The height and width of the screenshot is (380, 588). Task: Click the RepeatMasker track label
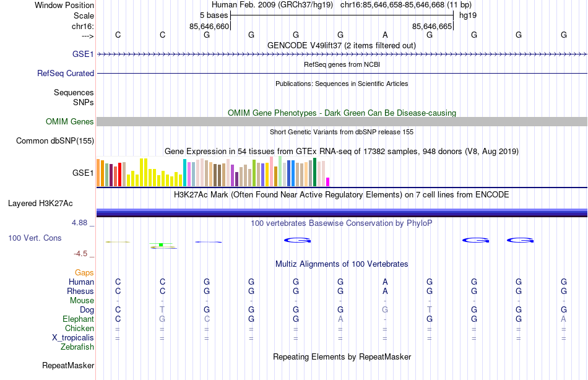point(68,365)
